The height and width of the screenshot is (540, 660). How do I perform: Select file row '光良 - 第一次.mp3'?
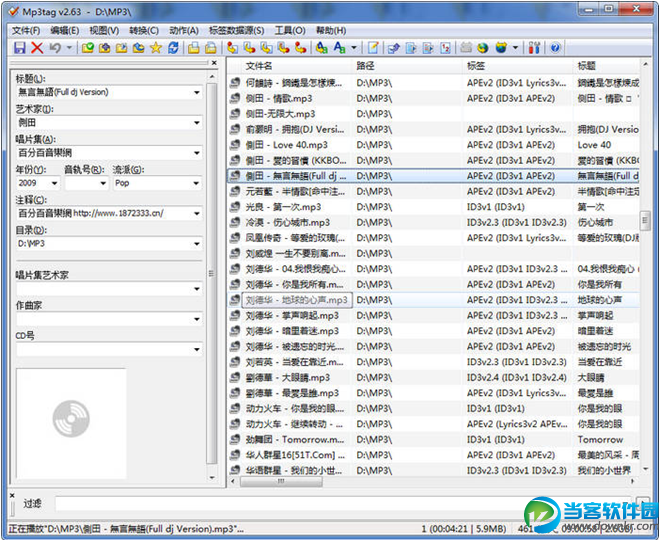[x=434, y=207]
